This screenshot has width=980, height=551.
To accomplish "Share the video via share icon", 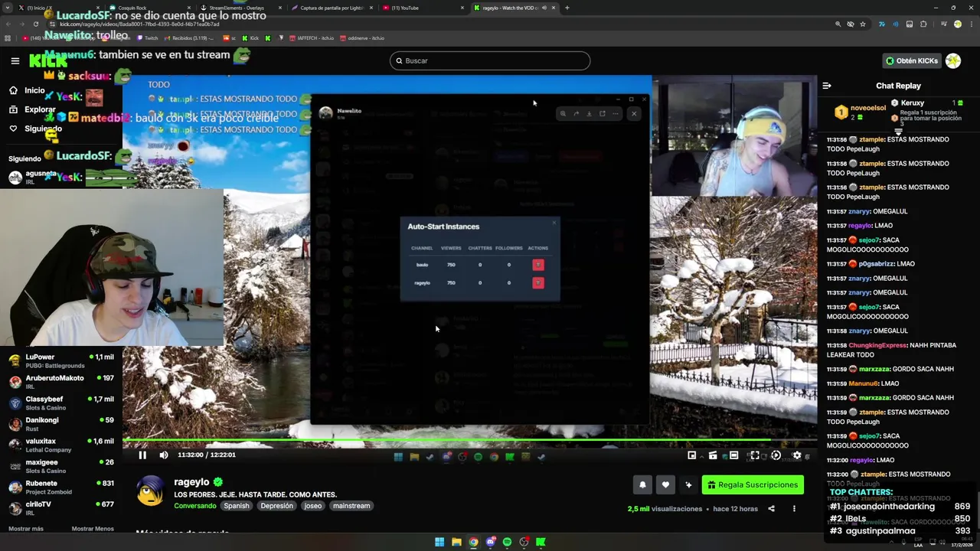I will [x=771, y=509].
